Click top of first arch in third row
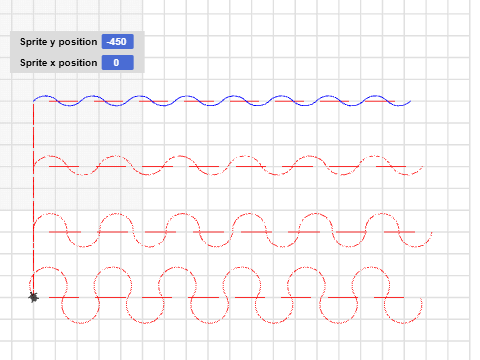 pyautogui.click(x=50, y=214)
